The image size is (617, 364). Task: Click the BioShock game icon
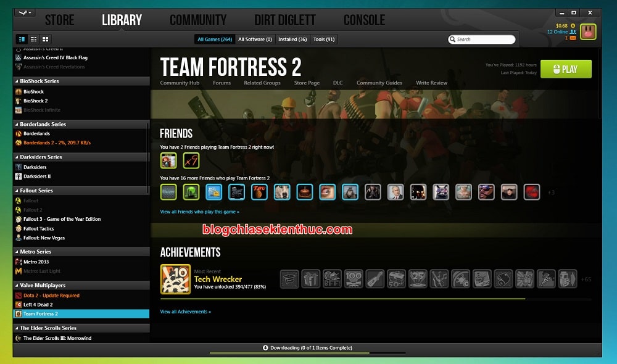(18, 92)
